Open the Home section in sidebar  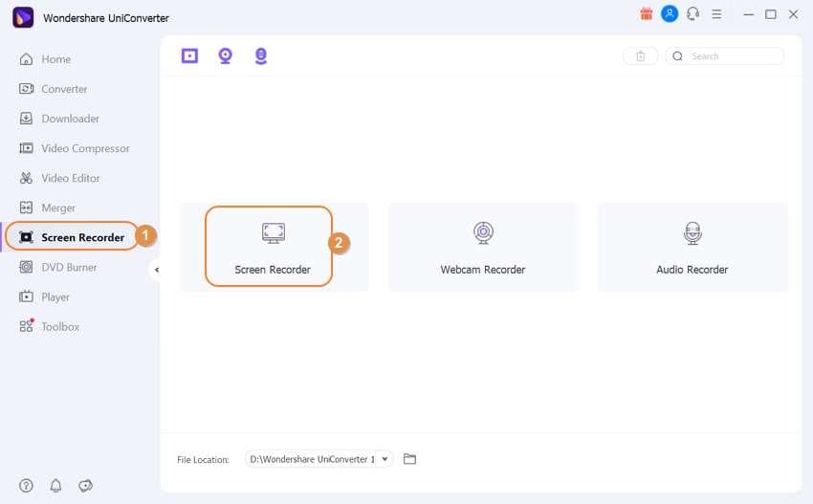click(x=45, y=59)
